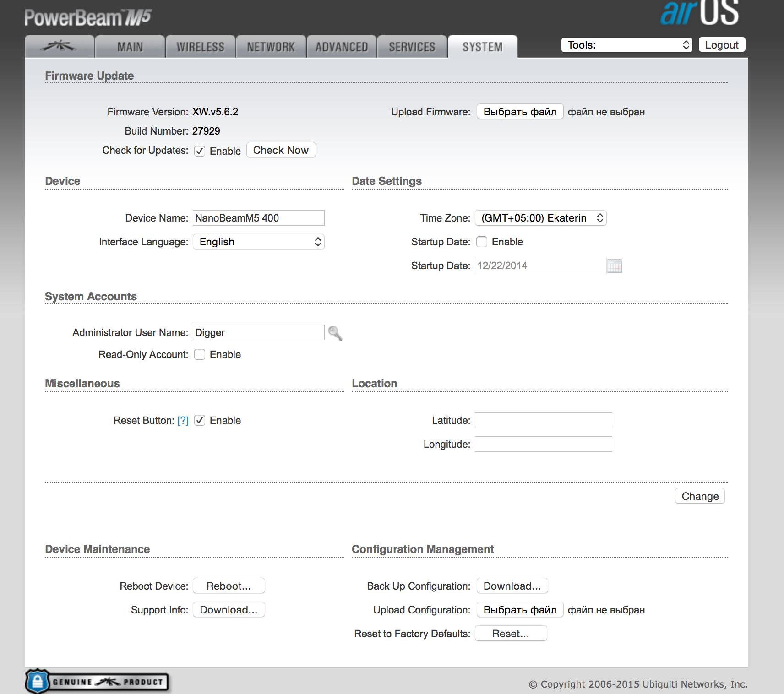Choose file for Upload Firmware
This screenshot has width=784, height=694.
[520, 112]
